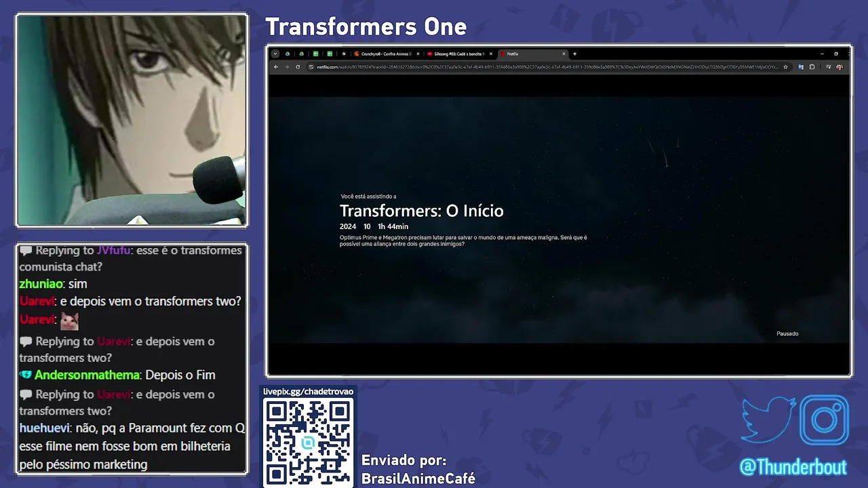Open the Chrome profile avatar

pyautogui.click(x=840, y=67)
